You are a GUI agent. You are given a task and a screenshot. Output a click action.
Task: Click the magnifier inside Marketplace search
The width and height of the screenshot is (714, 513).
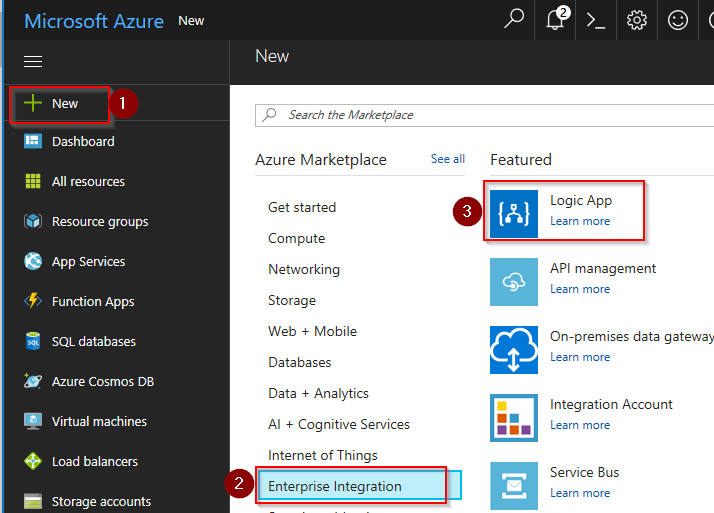tap(270, 114)
